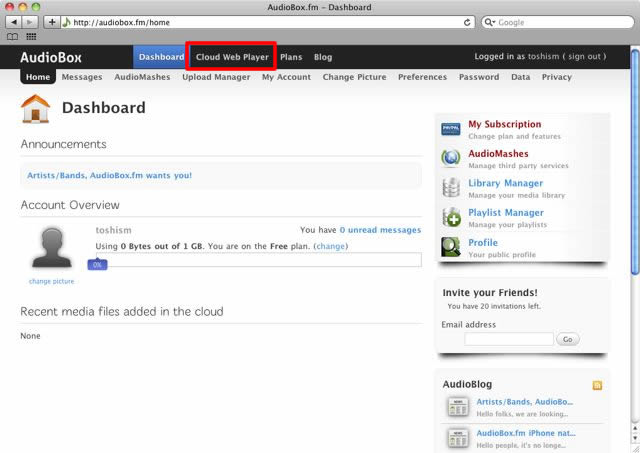Open the AudioMashes sidebar link
The image size is (640, 453).
498,153
